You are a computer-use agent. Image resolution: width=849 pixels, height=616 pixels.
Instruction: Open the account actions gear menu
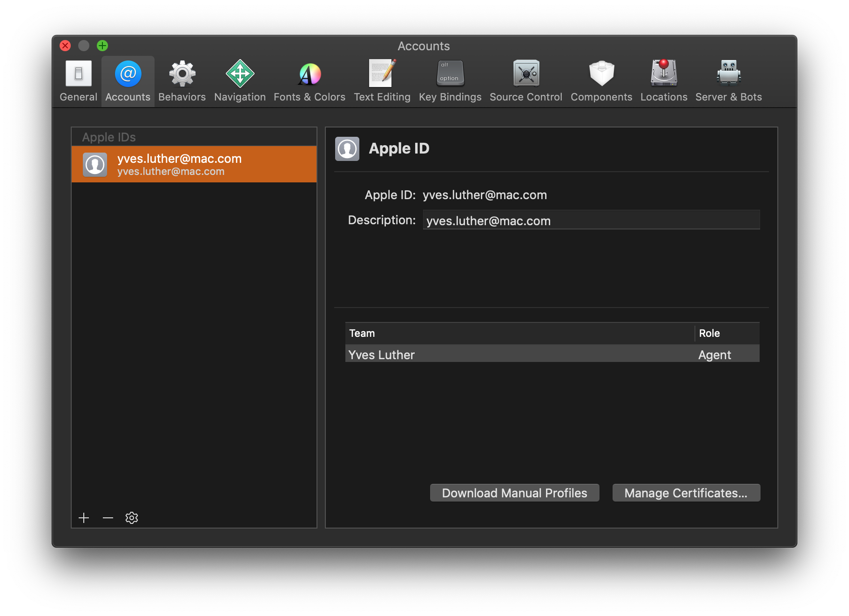pos(132,518)
